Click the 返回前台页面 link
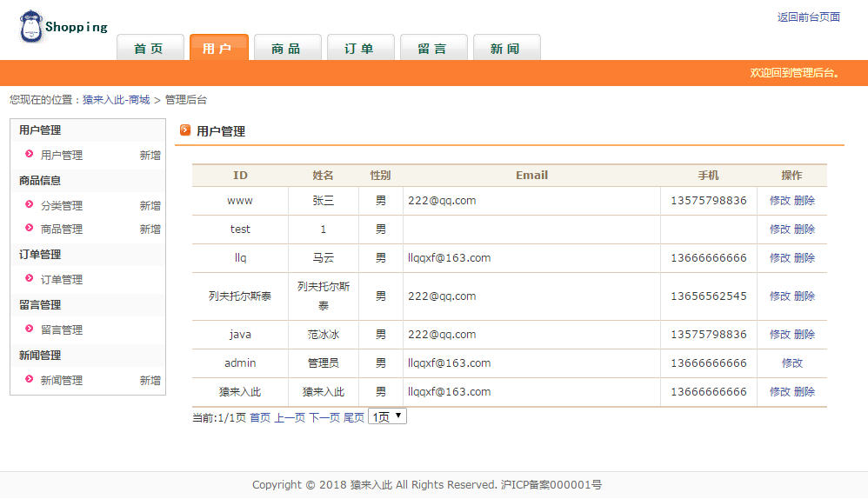 point(808,17)
